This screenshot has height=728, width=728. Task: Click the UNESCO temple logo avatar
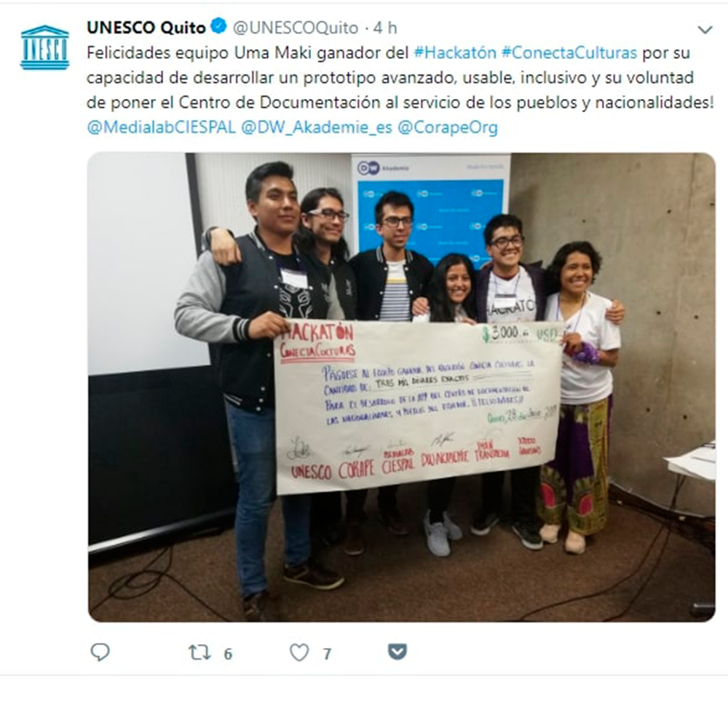tap(44, 47)
